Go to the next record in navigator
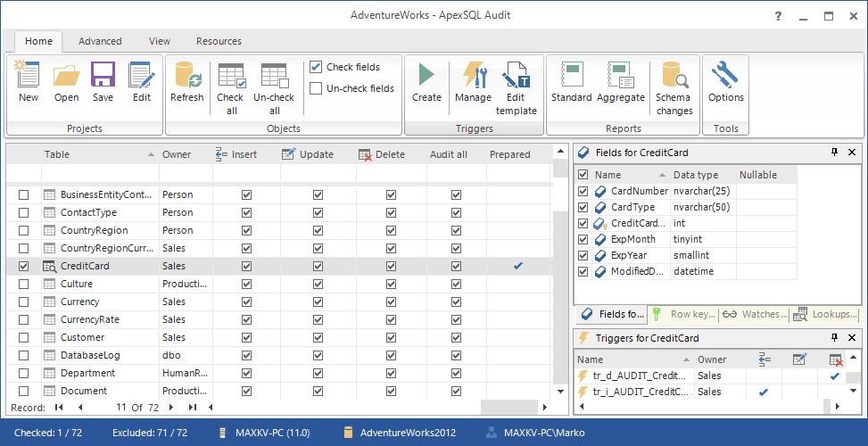868x446 pixels. pos(171,408)
